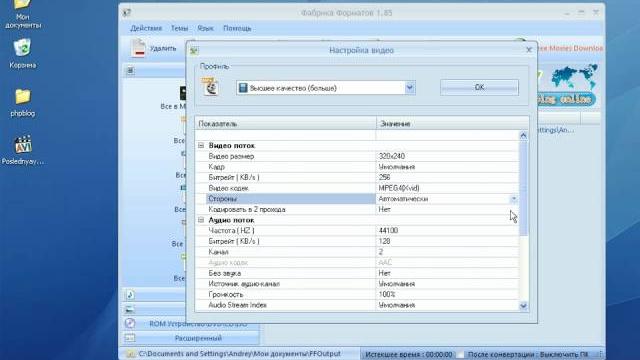
Task: Click the Показатель column header
Action: 285,124
